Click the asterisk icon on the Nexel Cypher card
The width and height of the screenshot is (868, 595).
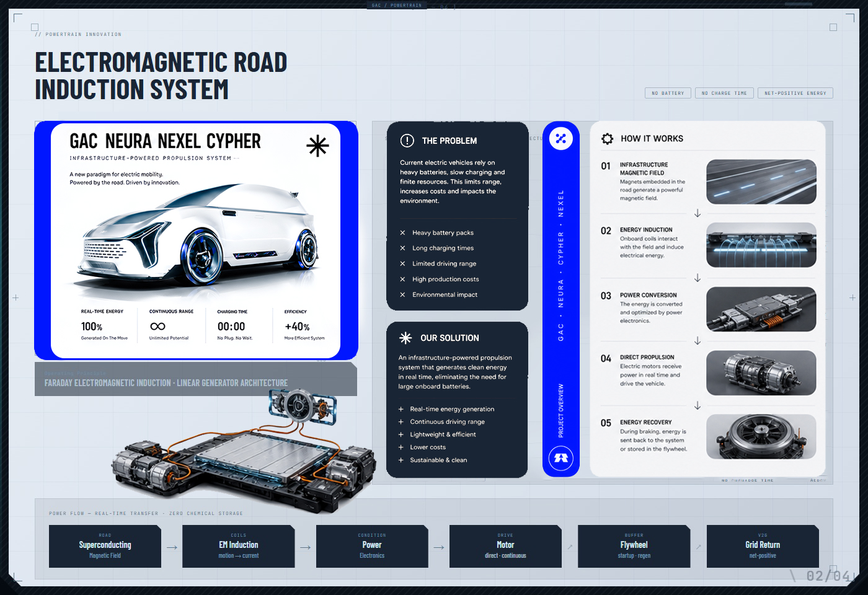point(317,146)
